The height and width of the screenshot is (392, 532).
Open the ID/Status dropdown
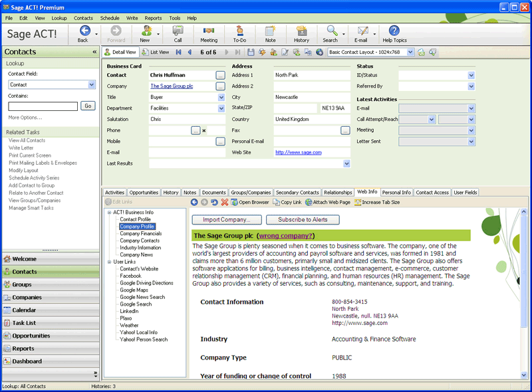[471, 75]
